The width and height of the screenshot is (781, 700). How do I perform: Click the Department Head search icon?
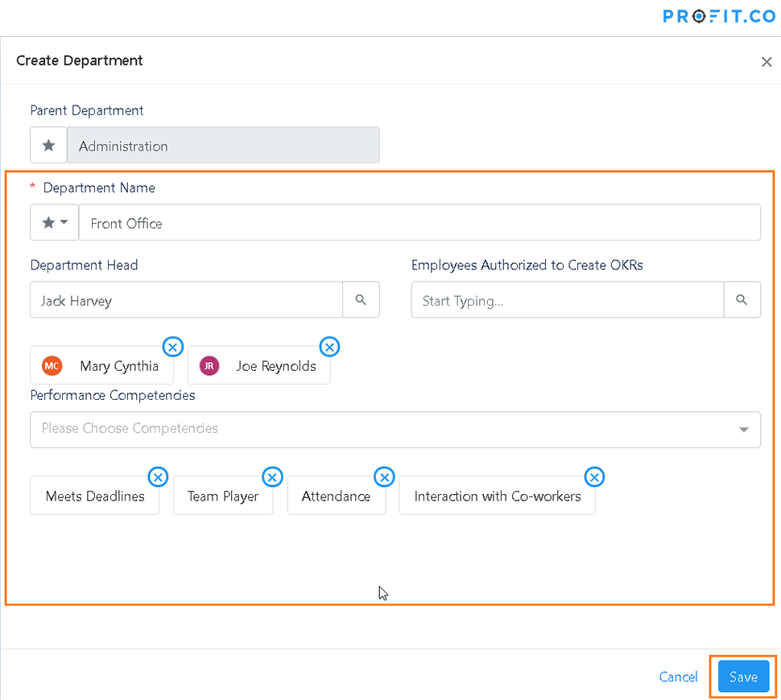click(361, 300)
